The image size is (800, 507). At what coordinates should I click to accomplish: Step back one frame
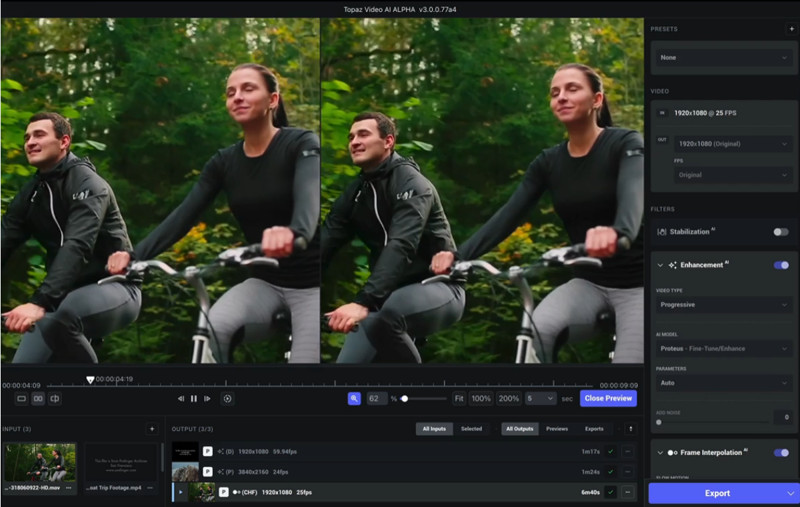(181, 399)
